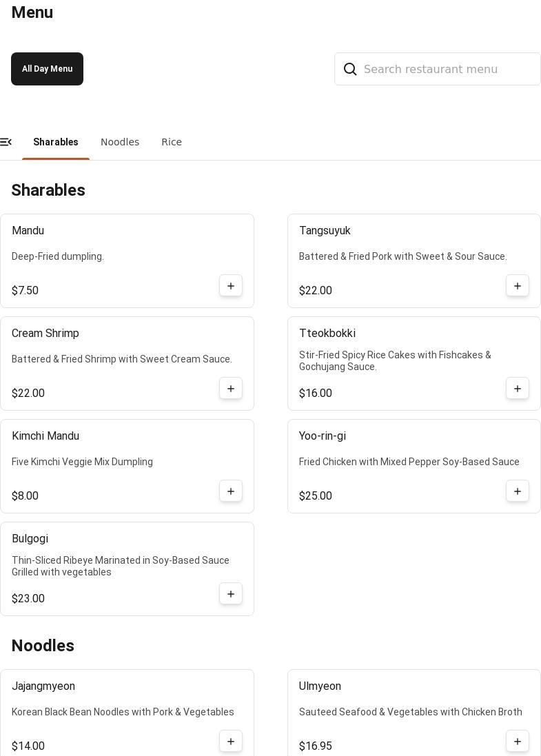
Task: Add Tangsuyuk using its plus icon
Action: [x=518, y=286]
